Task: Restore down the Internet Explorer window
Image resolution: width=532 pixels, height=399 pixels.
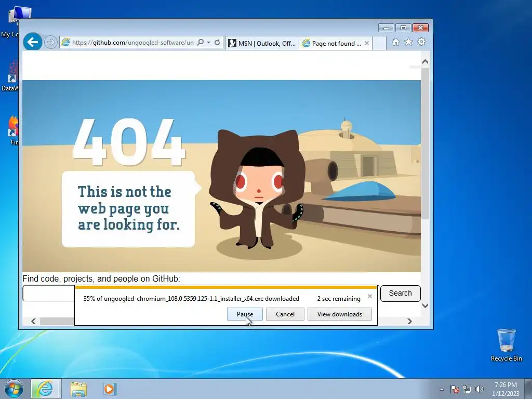Action: [403, 28]
